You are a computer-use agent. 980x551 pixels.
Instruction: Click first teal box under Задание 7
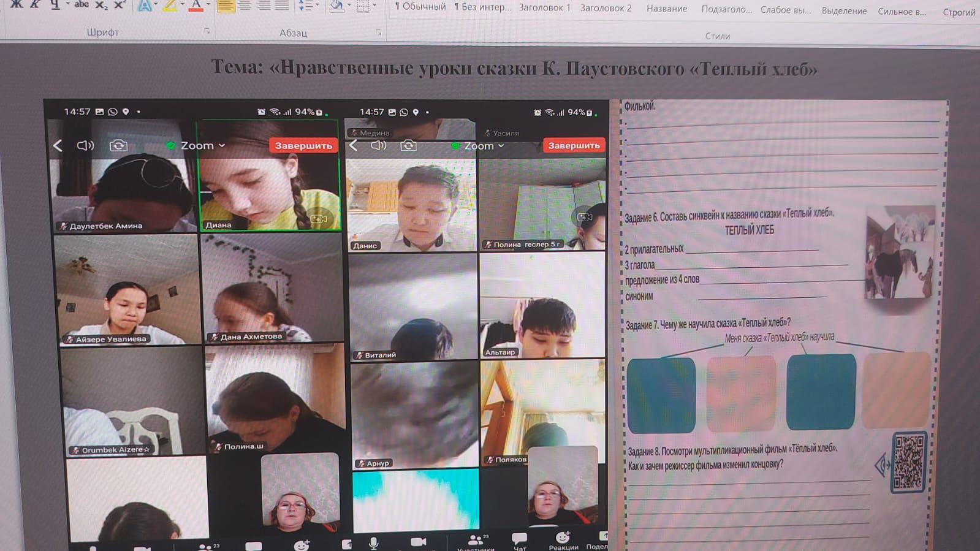click(661, 395)
